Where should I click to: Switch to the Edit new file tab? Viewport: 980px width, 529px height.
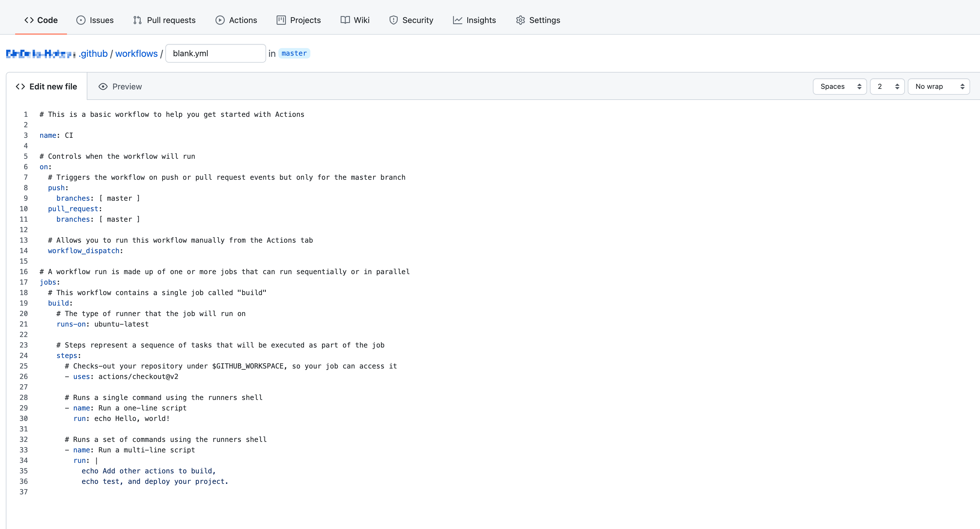(46, 87)
